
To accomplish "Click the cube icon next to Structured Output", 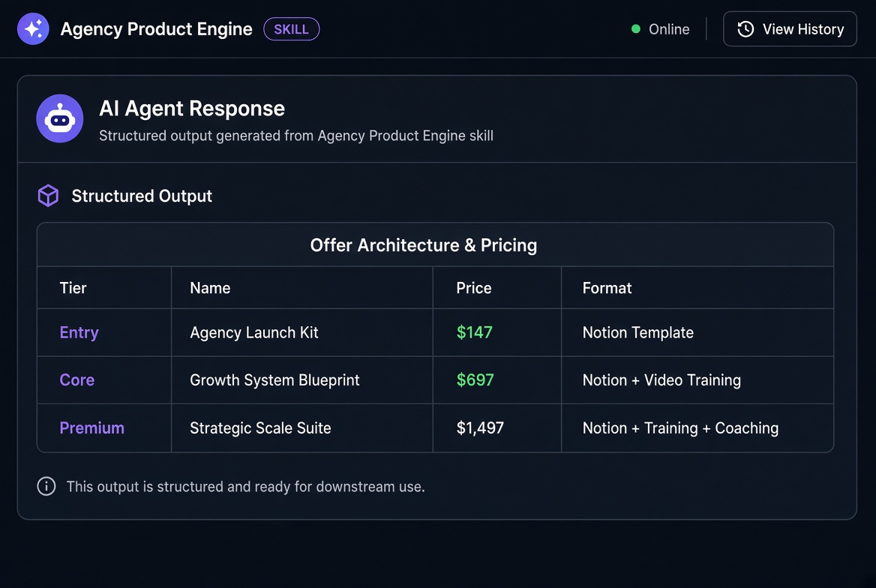I will point(48,196).
